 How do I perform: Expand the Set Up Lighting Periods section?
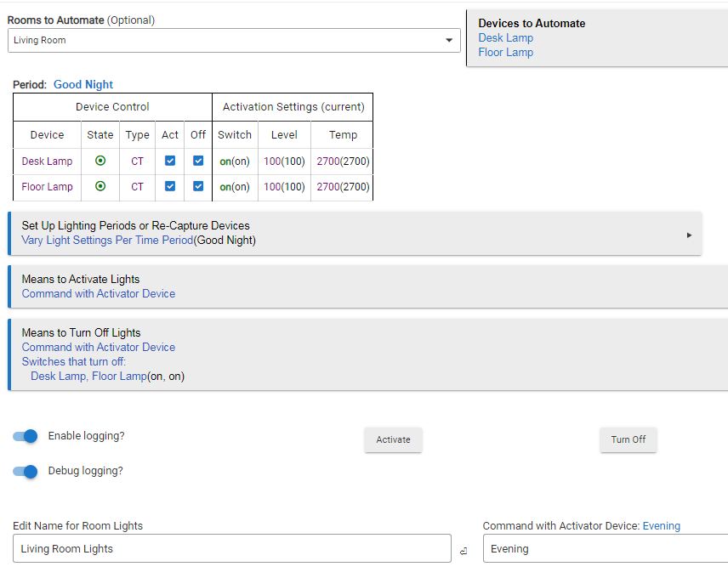355,233
